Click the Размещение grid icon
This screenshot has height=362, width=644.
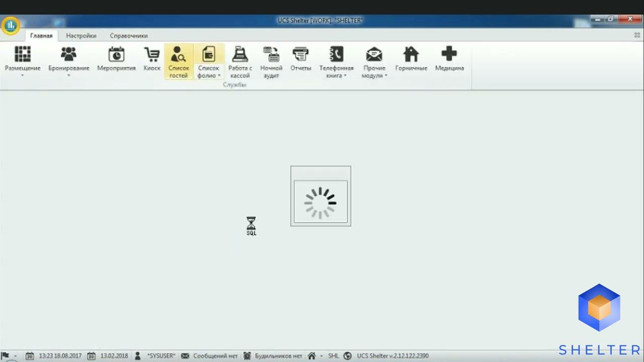pos(23,54)
